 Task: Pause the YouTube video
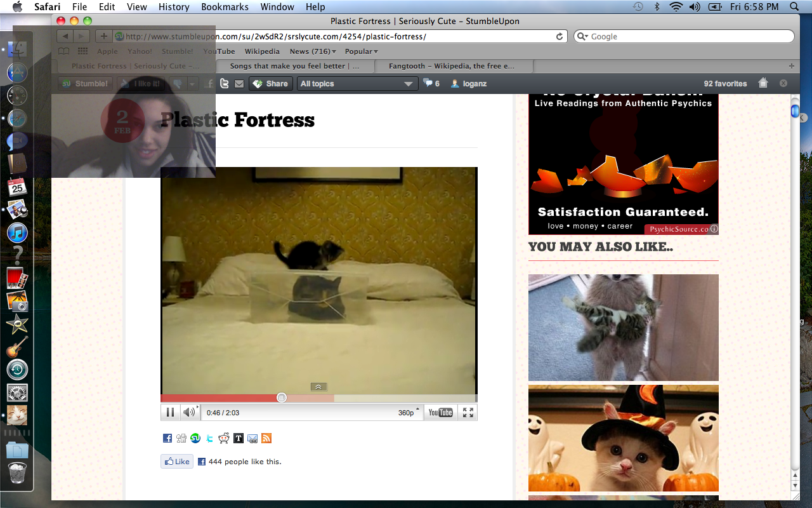pyautogui.click(x=170, y=413)
